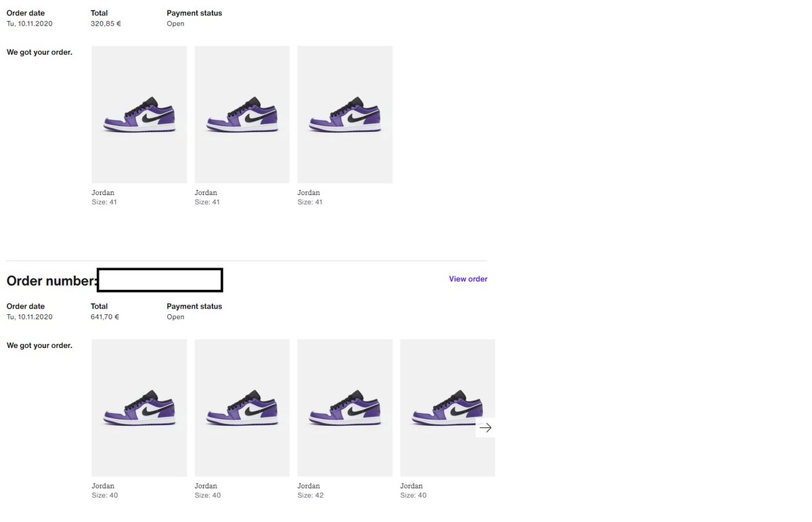The height and width of the screenshot is (522, 812).
Task: Click the Total amount 320,85 € text
Action: [104, 23]
